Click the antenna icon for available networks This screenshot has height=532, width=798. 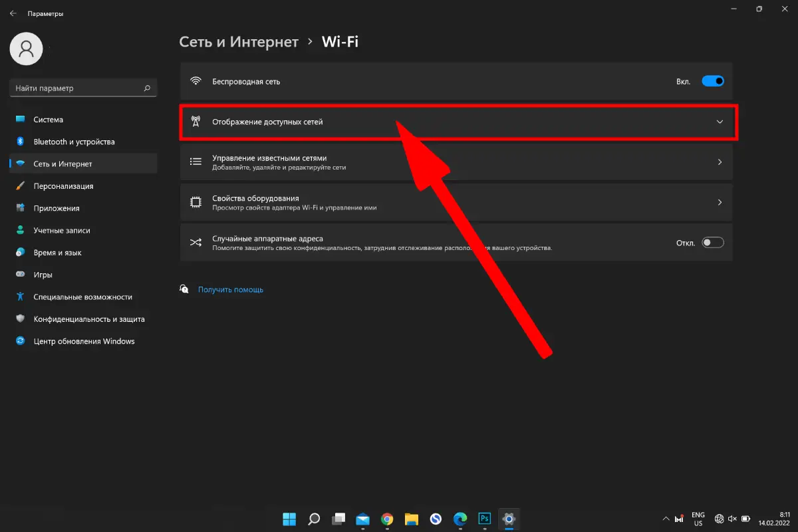196,122
